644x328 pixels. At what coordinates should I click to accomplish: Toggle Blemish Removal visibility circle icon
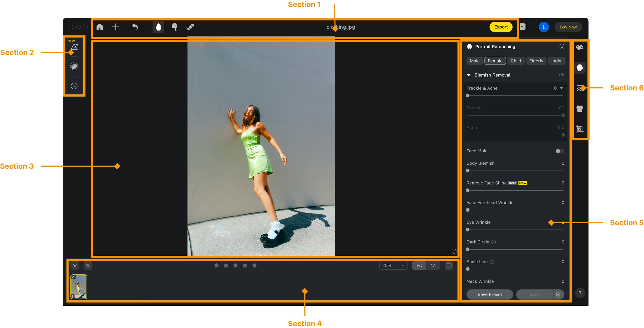pos(561,75)
